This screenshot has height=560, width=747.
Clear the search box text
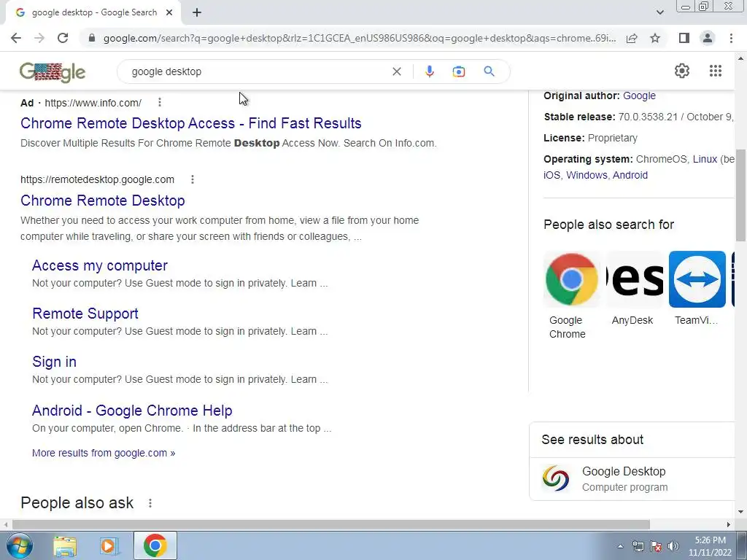[396, 71]
